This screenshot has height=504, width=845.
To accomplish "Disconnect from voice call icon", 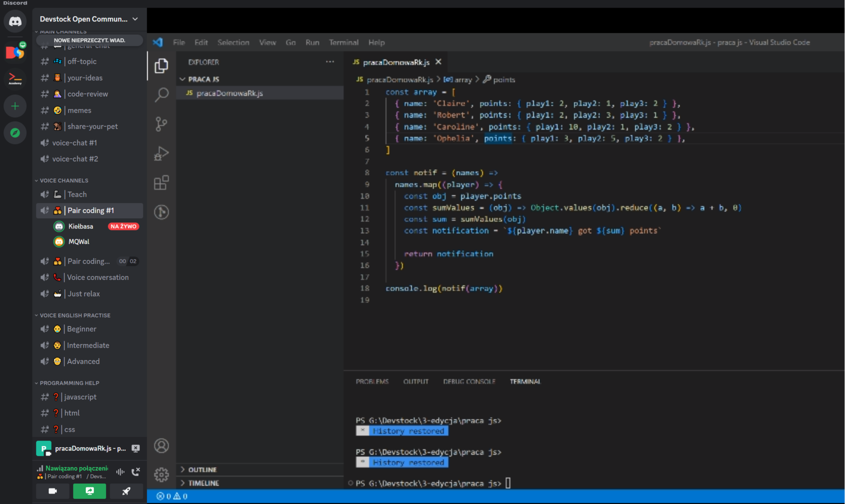I will [x=136, y=472].
